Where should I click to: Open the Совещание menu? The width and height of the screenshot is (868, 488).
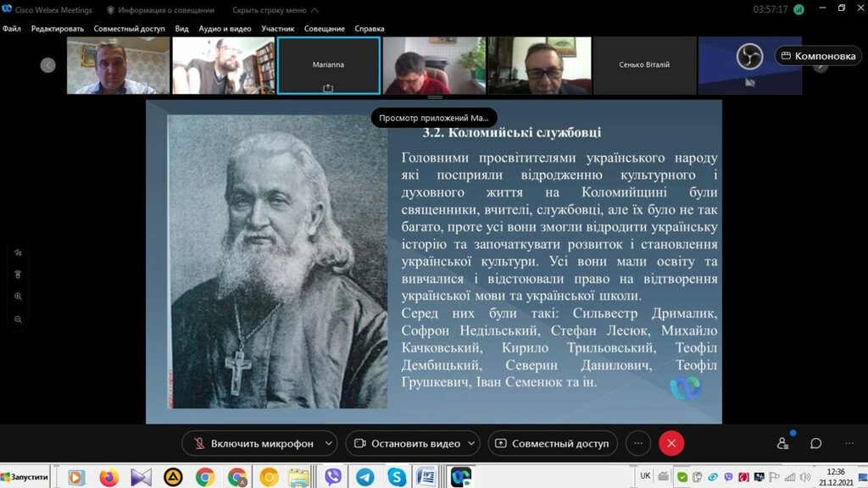click(325, 28)
